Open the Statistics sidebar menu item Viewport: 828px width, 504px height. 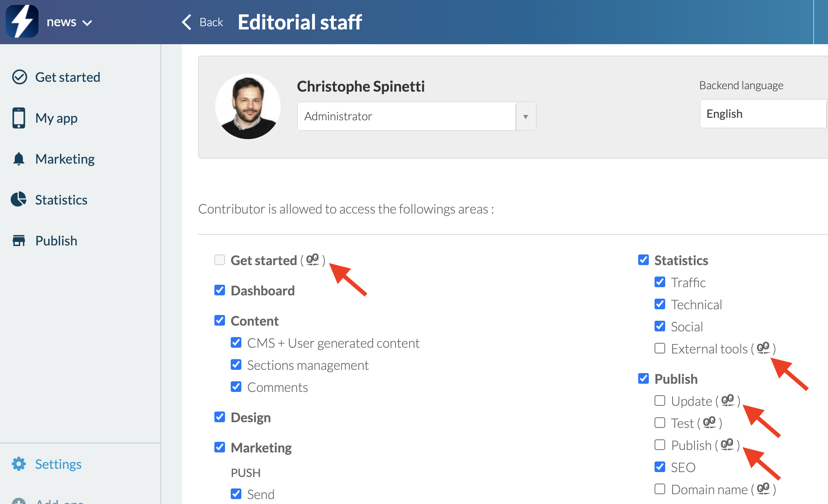tap(61, 200)
